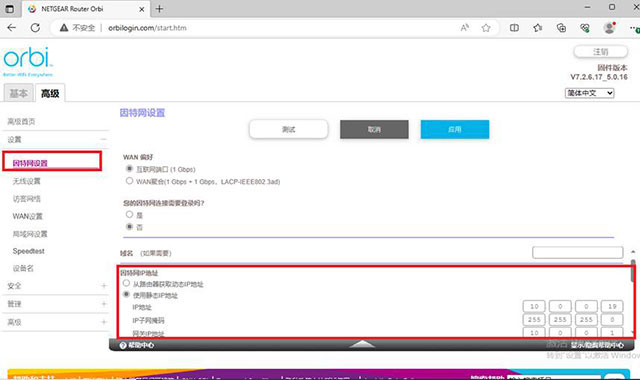The height and width of the screenshot is (380, 640).
Task: Open 因特网设置 in the sidebar
Action: pos(30,163)
